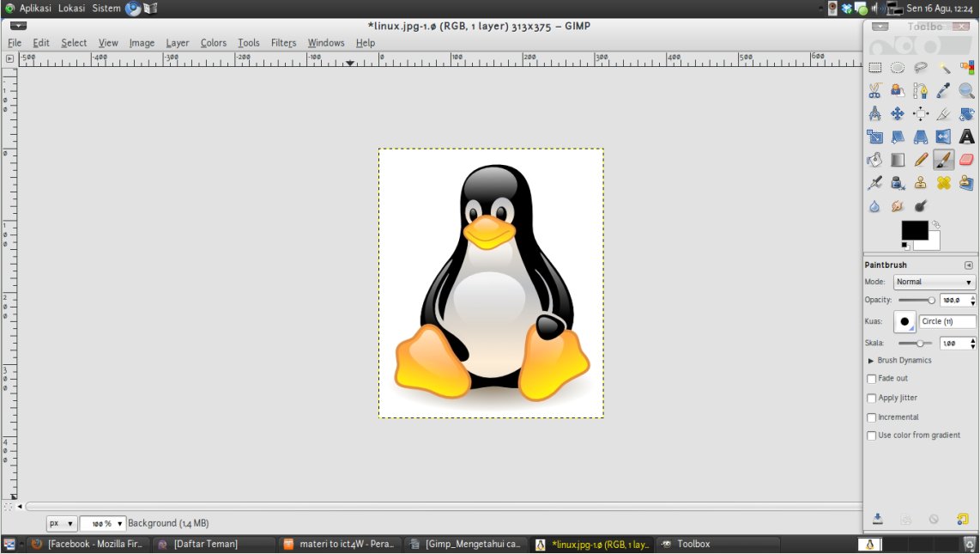
Task: Open the zoom percentage dropdown in status bar
Action: pyautogui.click(x=119, y=523)
